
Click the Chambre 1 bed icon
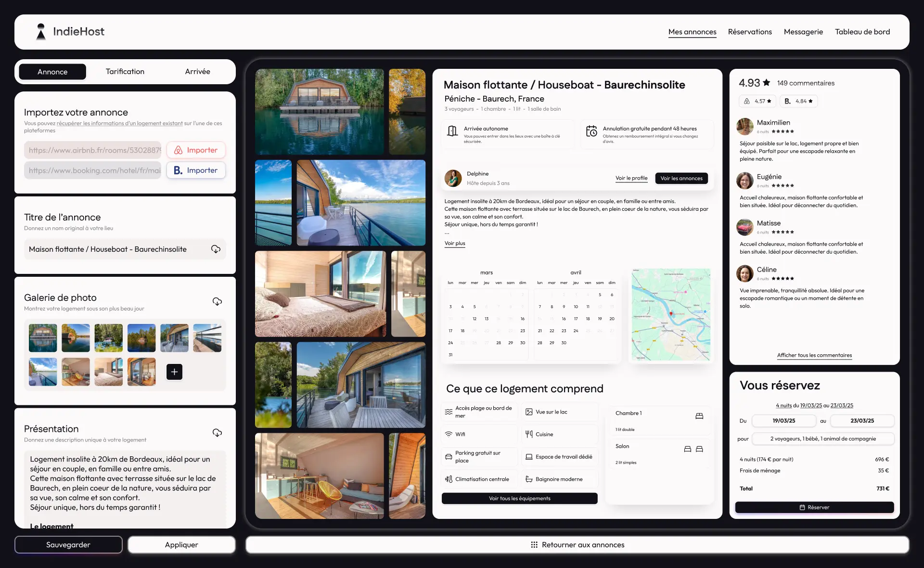699,416
